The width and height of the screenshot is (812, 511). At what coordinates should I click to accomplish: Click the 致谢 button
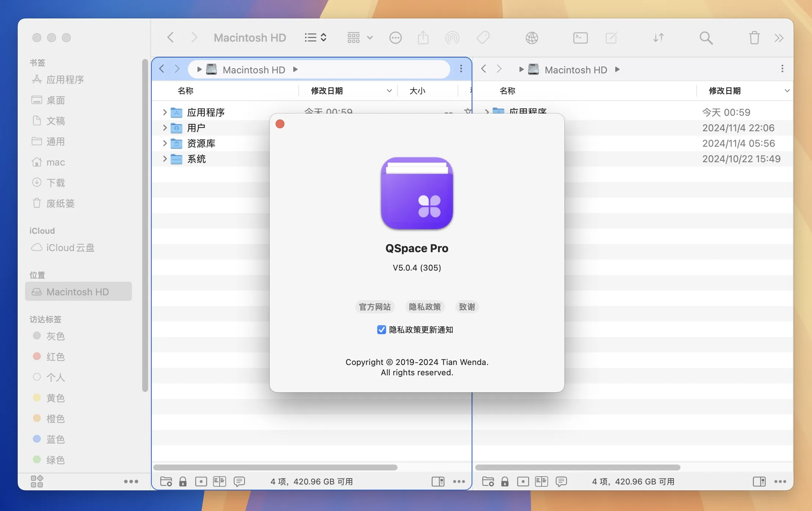[467, 307]
